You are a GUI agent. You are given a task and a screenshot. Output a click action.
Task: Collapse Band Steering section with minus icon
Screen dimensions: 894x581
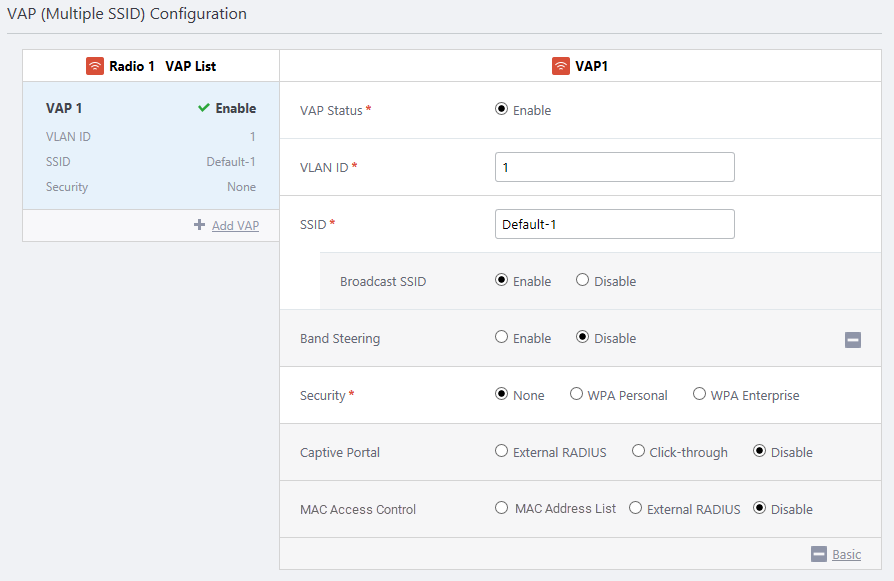tap(853, 340)
